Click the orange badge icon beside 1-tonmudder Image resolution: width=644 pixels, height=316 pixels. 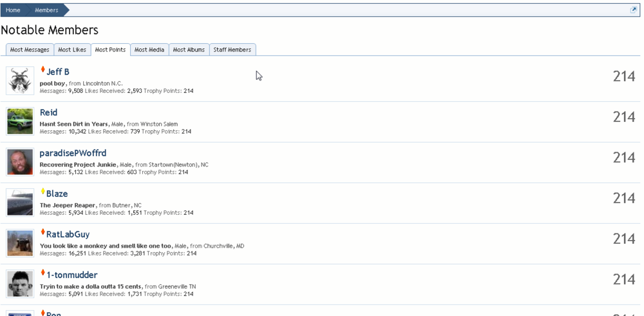(x=43, y=273)
